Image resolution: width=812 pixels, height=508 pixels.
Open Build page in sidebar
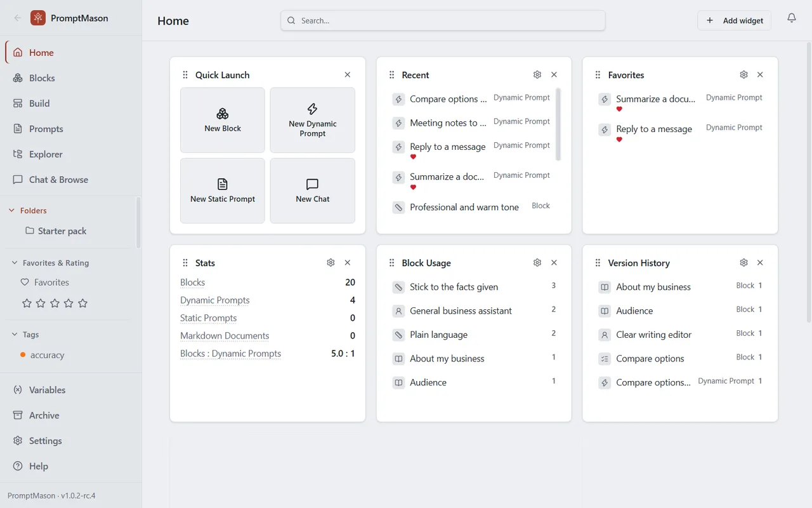coord(70,104)
